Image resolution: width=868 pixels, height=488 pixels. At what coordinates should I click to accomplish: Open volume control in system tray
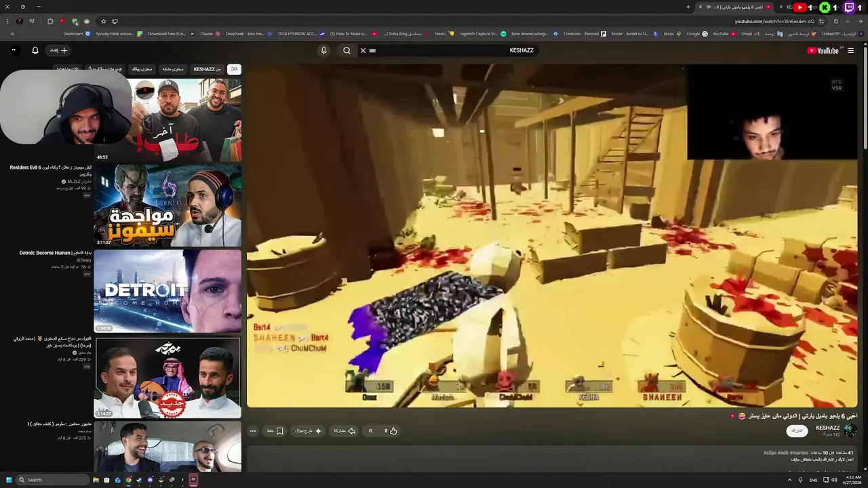click(834, 480)
